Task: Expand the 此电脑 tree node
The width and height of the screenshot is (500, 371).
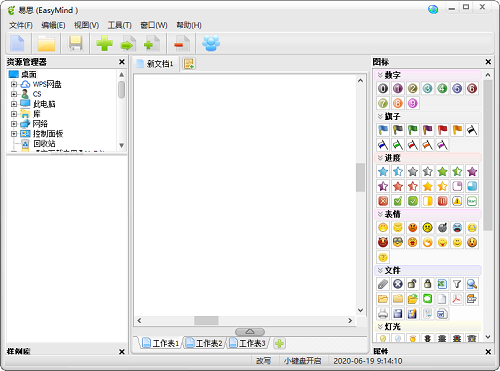Action: click(14, 104)
